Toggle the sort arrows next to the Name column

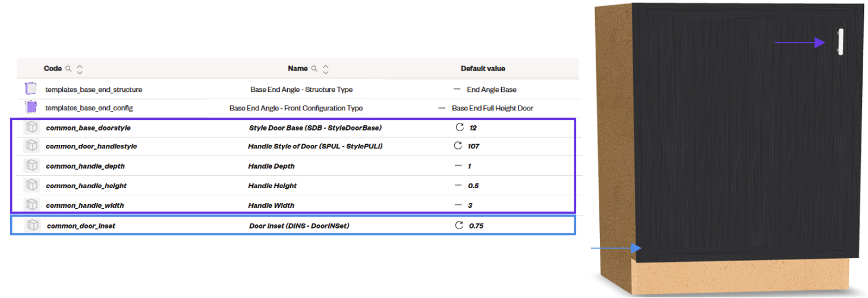point(326,69)
